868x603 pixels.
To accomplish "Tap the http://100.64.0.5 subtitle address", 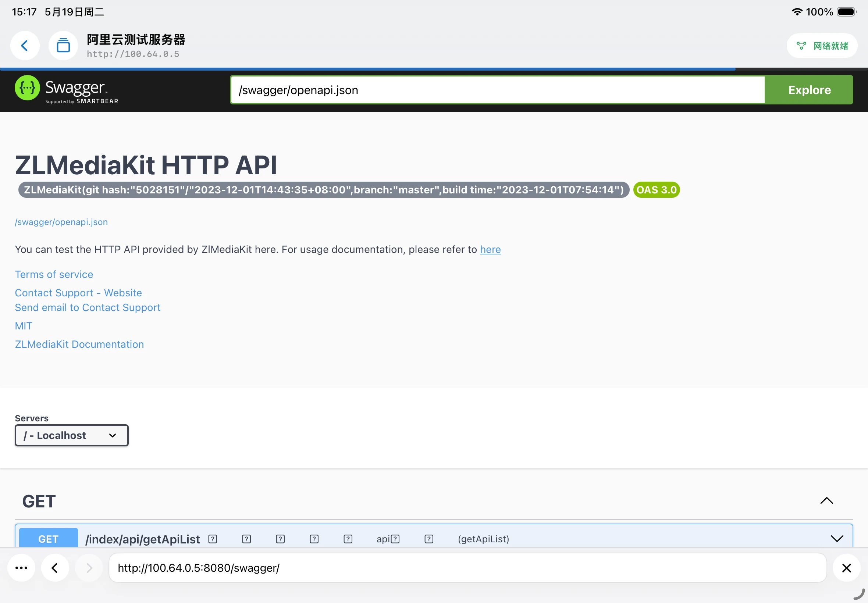I will pos(133,54).
